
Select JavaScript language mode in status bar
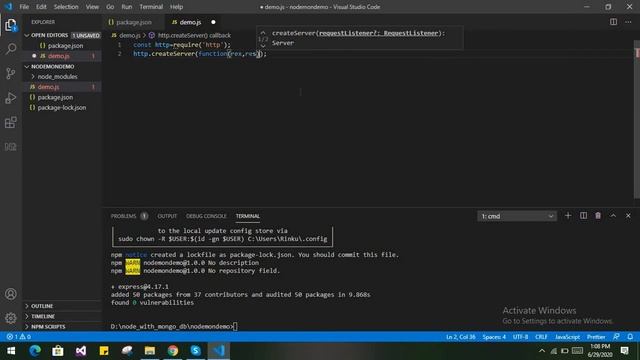click(567, 337)
